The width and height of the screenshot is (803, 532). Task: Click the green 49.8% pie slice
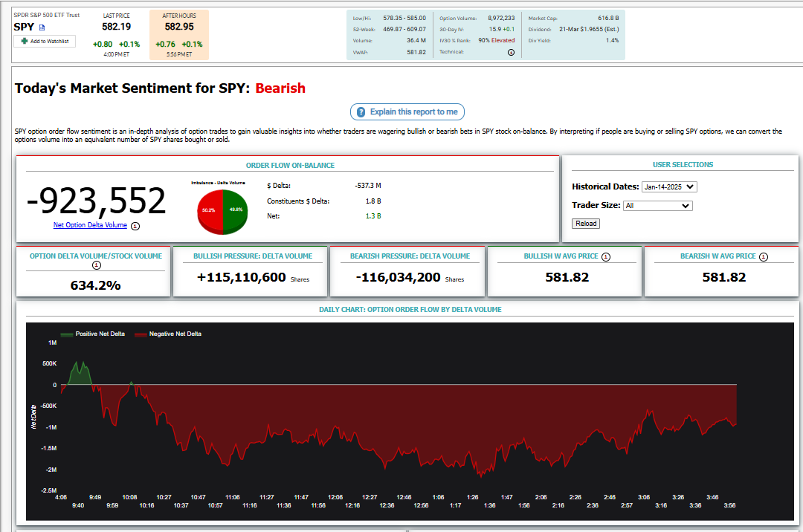click(x=235, y=211)
